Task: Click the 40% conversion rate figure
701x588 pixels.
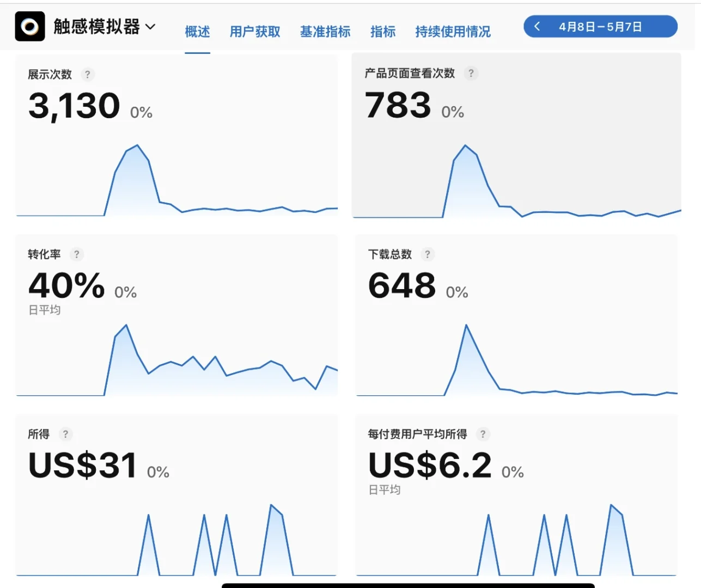Action: point(66,284)
